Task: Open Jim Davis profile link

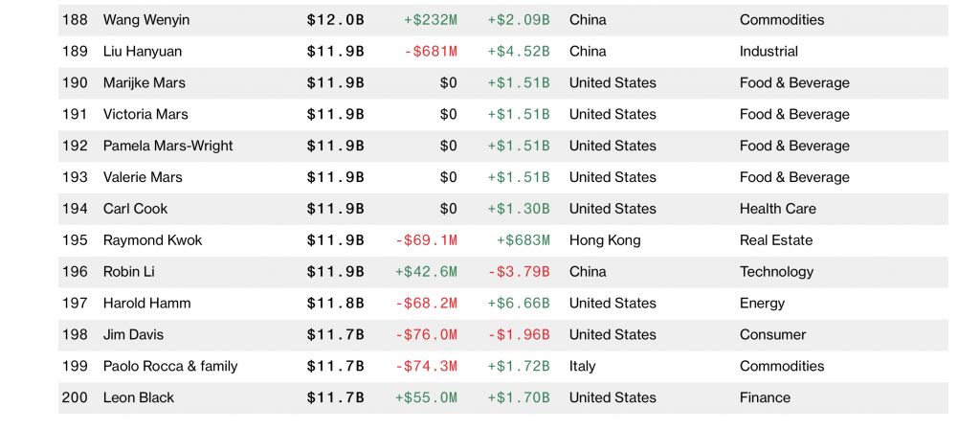Action: [133, 335]
